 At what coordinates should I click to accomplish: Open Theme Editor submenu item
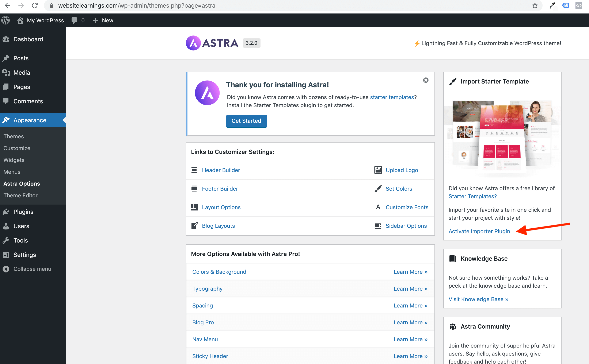20,195
